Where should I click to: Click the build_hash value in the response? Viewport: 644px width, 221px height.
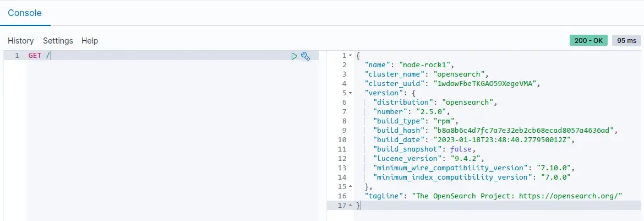(x=520, y=131)
